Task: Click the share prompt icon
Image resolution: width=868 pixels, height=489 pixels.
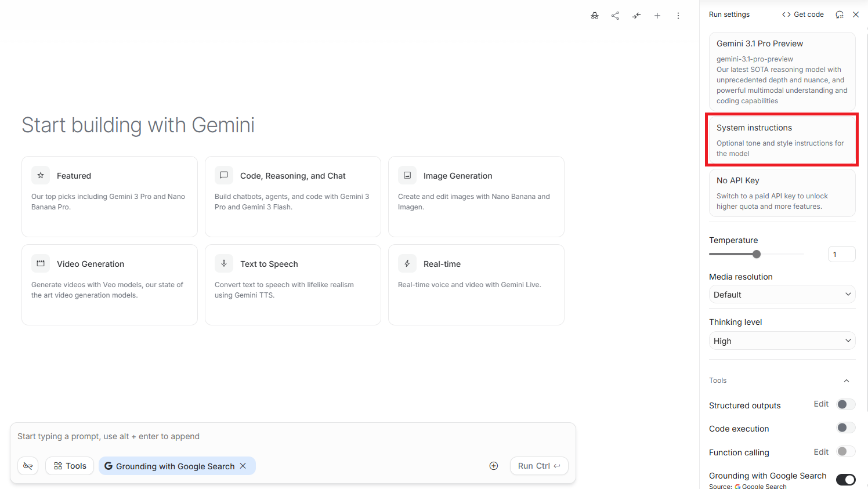Action: click(x=615, y=16)
